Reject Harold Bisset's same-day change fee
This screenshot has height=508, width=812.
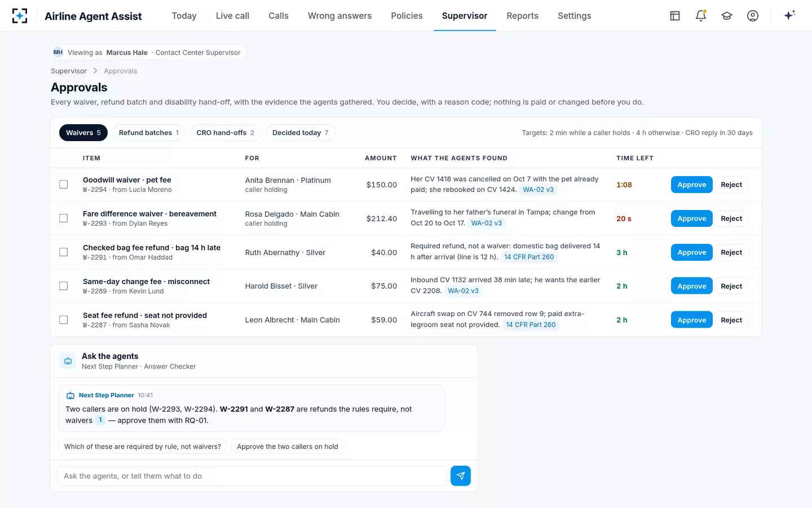[731, 286]
